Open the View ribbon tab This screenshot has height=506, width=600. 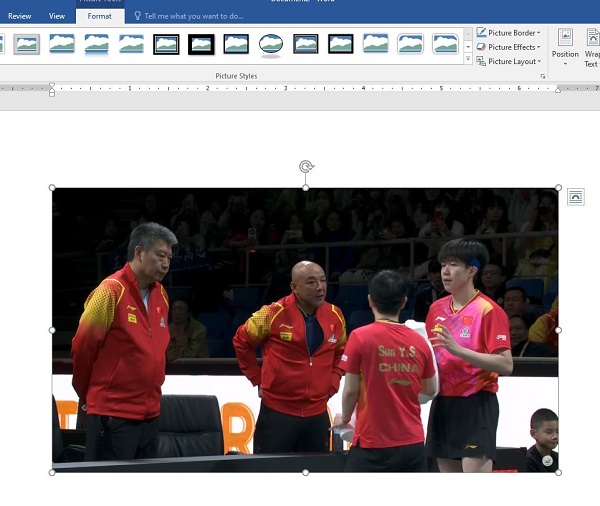pos(57,16)
